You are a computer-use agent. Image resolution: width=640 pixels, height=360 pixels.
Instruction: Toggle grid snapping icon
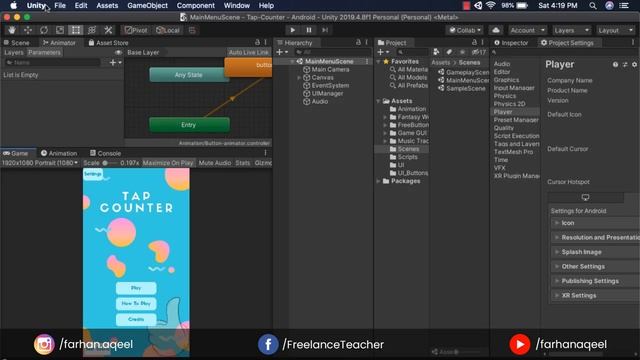[192, 30]
